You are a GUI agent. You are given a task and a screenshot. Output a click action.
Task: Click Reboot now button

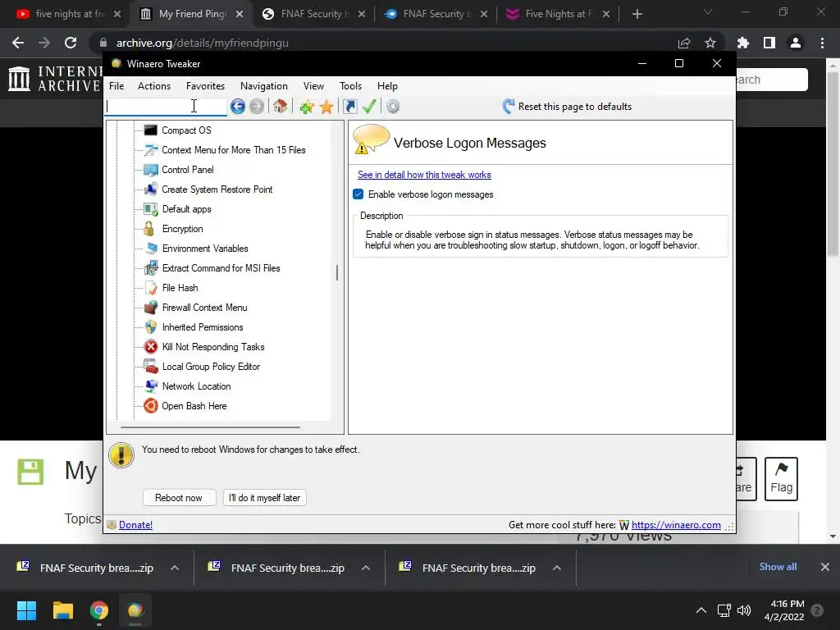[179, 498]
